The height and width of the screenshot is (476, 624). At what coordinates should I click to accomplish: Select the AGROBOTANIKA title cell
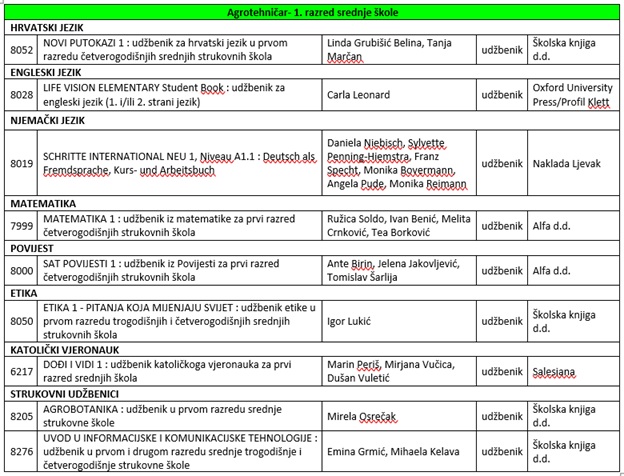[x=179, y=416]
